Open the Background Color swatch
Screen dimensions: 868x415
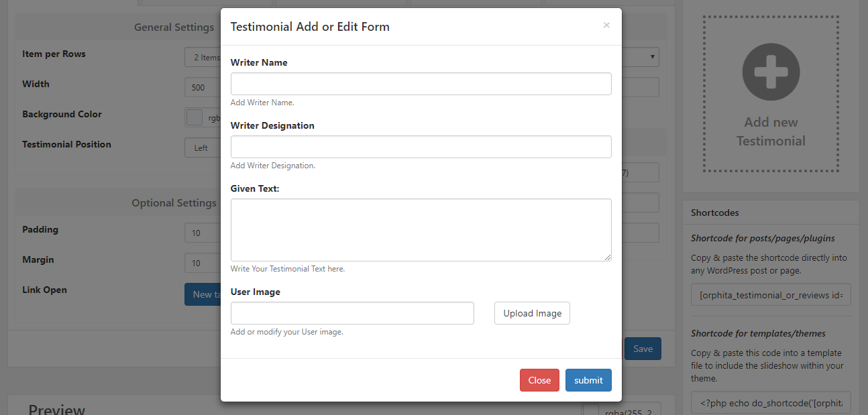(195, 117)
